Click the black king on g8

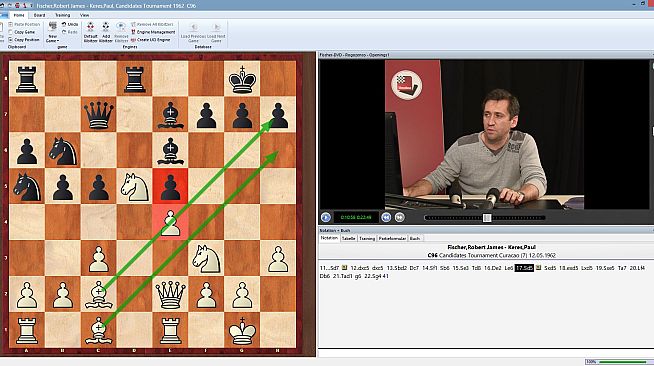[242, 79]
